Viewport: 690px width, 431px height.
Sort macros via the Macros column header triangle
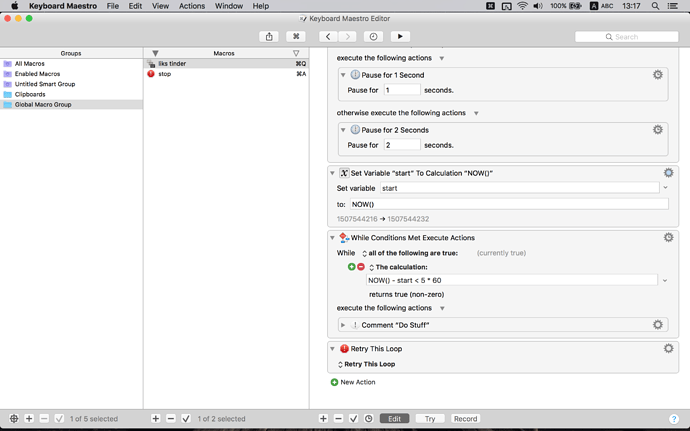(296, 53)
